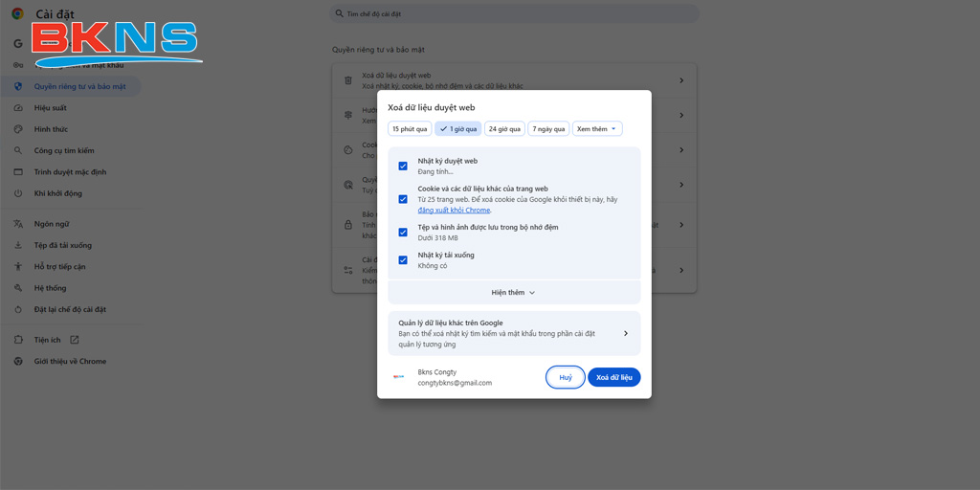Open the Xem thêm time range dropdown
Screen dimensions: 980x490
597,129
